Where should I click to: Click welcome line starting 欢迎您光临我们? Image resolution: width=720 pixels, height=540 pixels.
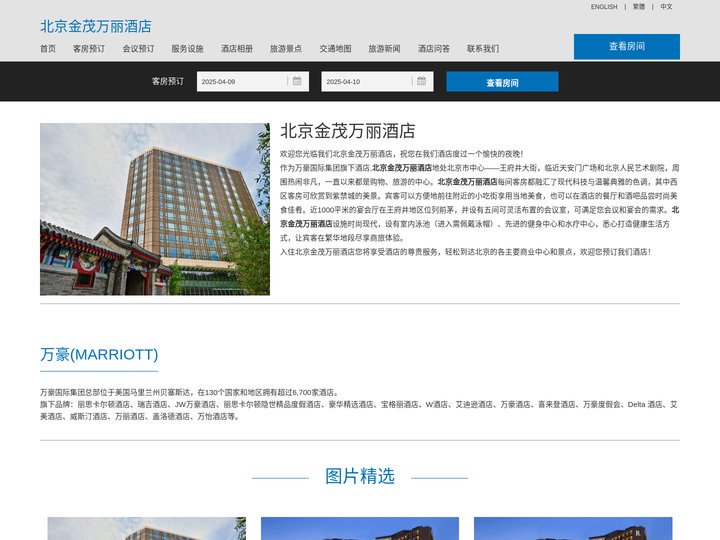(x=402, y=154)
